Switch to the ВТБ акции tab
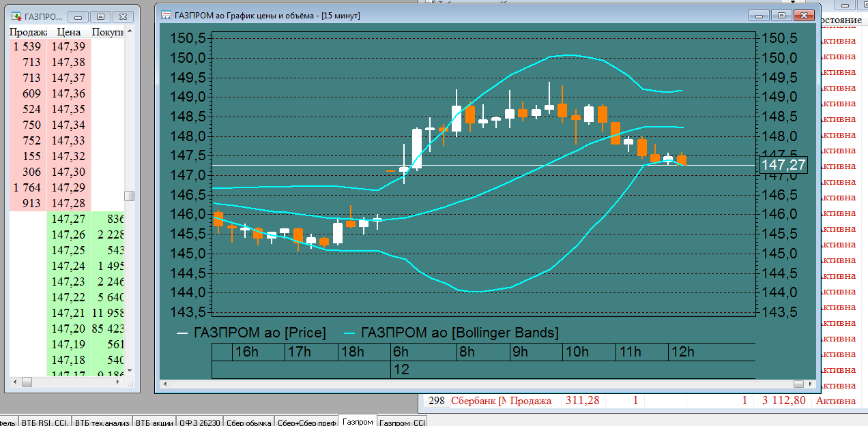Screen dimensions: 868x426 point(154,422)
